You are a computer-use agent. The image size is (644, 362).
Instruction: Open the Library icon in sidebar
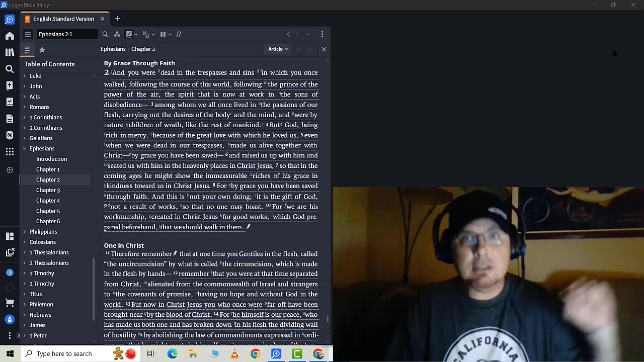pos(10,52)
